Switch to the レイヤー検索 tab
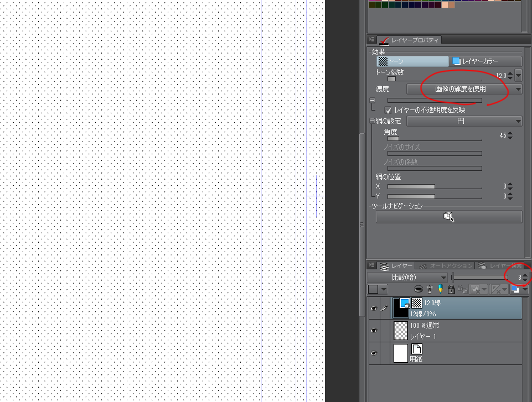Image resolution: width=532 pixels, height=402 pixels. [499, 266]
